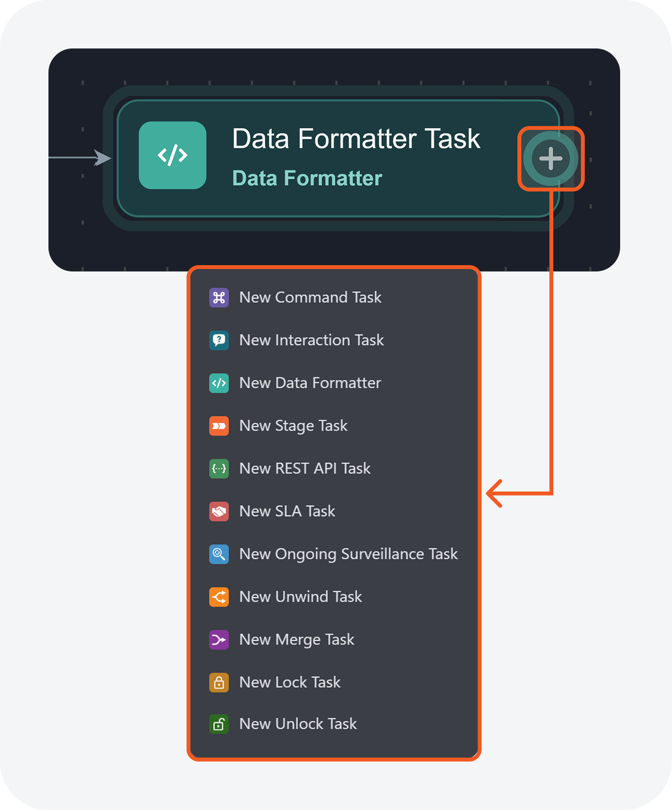Click the orange Stage Task icon
The height and width of the screenshot is (810, 672).
pos(219,426)
